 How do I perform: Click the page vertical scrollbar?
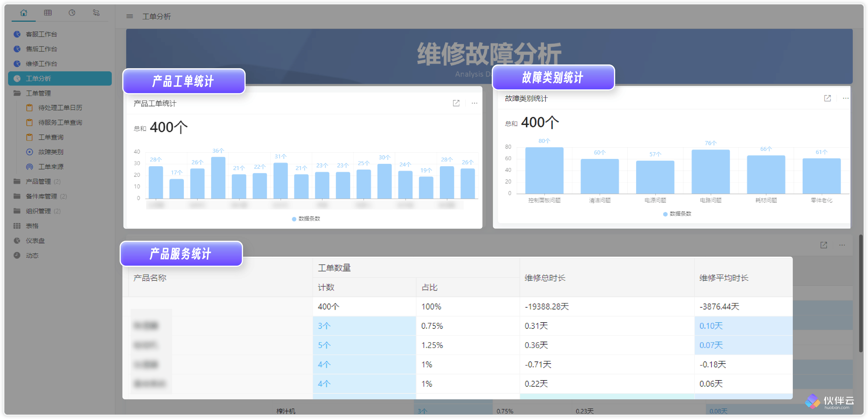click(x=861, y=293)
